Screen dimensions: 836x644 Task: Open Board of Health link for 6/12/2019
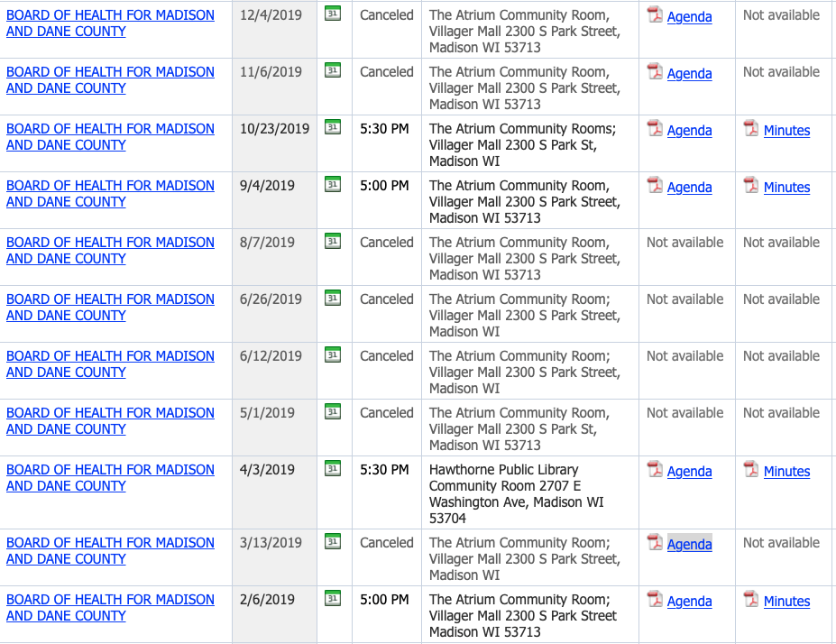[x=110, y=364]
